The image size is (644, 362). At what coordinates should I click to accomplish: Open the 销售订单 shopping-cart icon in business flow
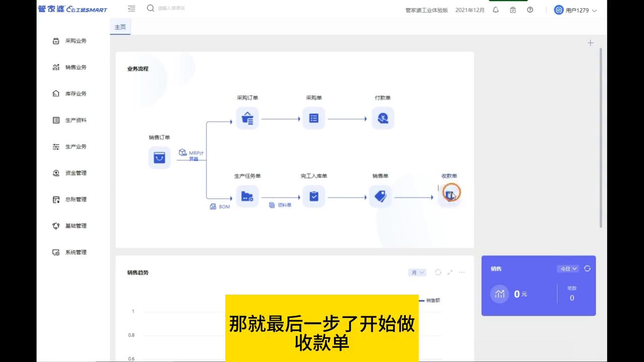tap(159, 157)
